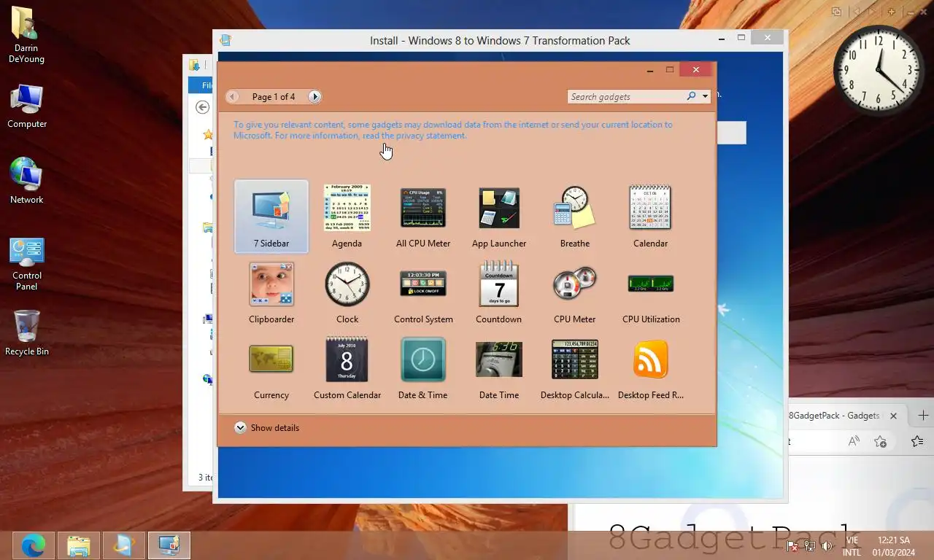934x560 pixels.
Task: Select the Desktop Calculator gadget
Action: point(575,368)
